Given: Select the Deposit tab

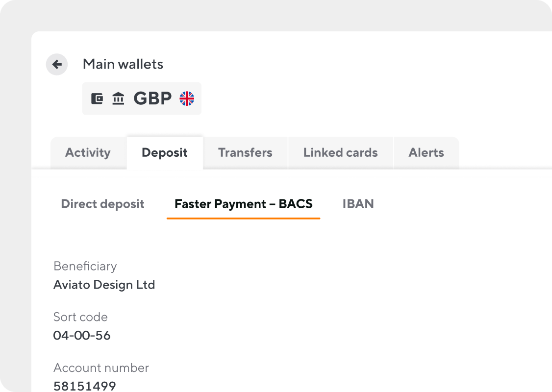Looking at the screenshot, I should click(164, 152).
